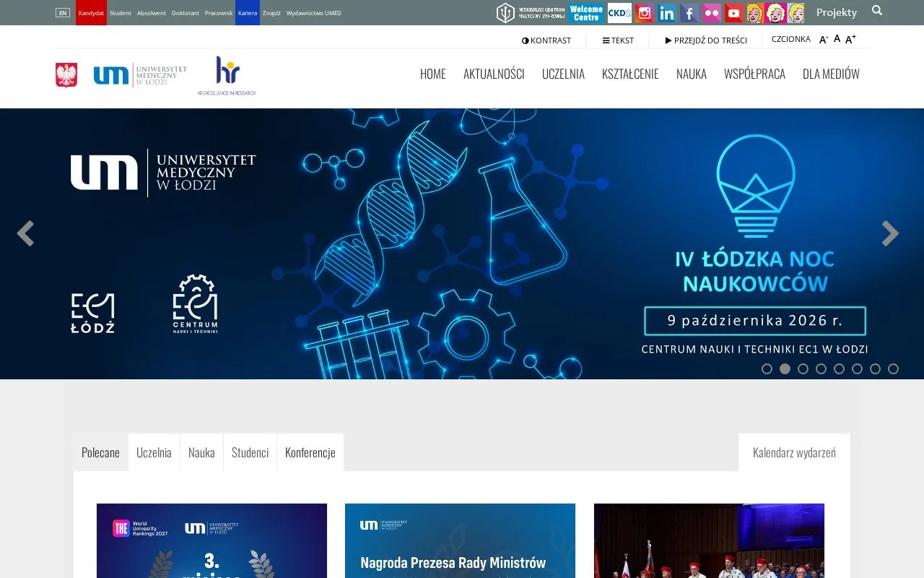924x578 pixels.
Task: Toggle the high KONTRAST mode
Action: coord(546,40)
